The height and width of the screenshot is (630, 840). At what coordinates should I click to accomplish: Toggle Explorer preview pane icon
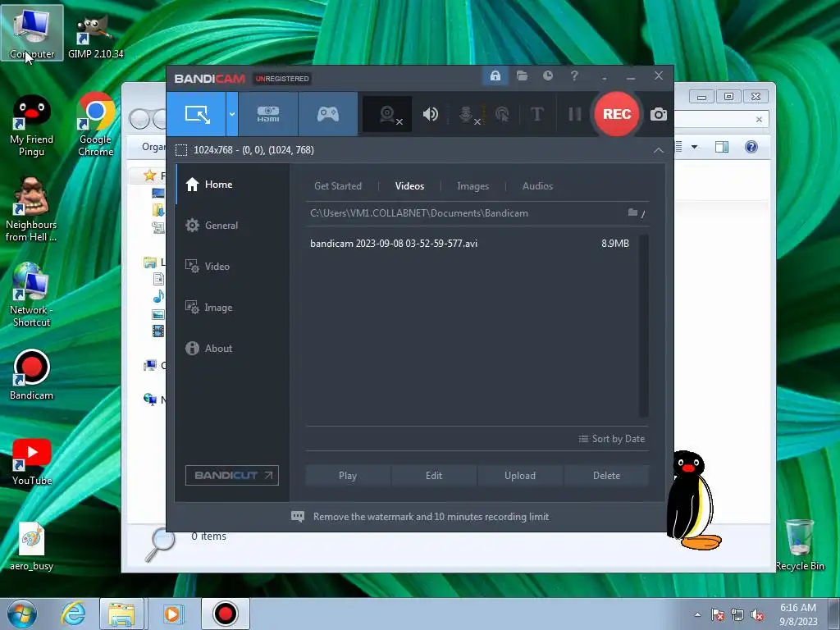722,147
